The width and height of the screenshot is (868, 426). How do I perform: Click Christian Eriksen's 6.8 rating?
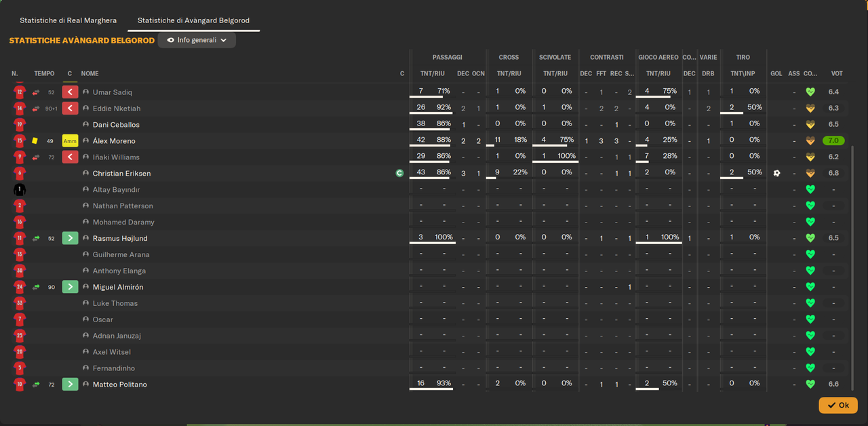click(x=833, y=174)
